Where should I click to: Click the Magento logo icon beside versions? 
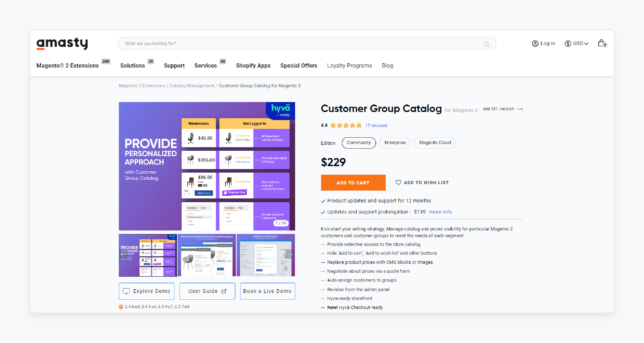click(121, 307)
